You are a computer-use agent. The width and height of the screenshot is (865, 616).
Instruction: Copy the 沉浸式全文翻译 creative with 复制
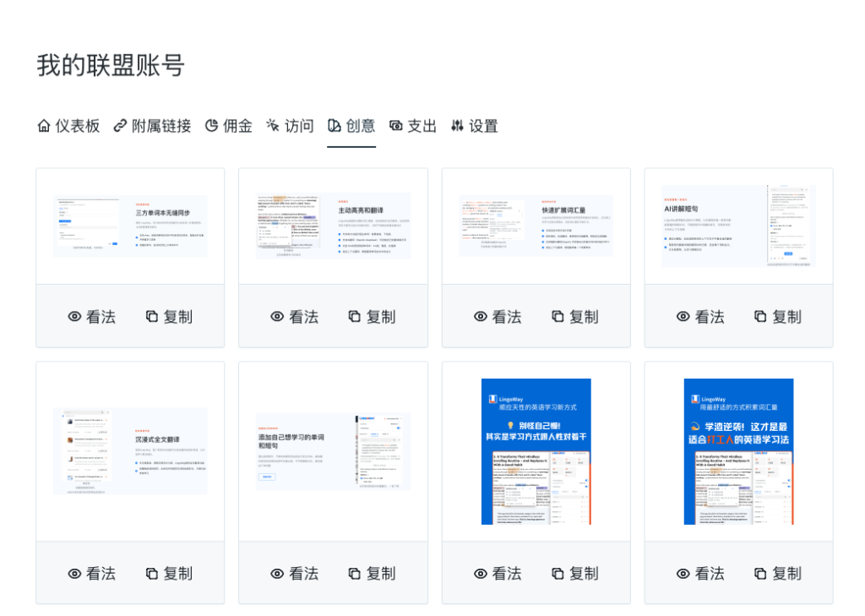[x=169, y=574]
